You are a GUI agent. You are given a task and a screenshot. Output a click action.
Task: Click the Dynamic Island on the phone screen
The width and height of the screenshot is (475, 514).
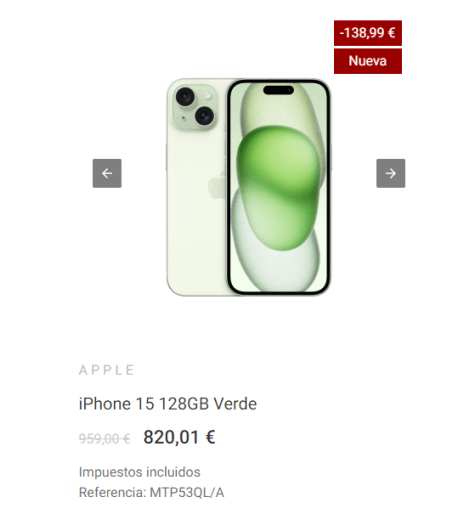pos(279,90)
